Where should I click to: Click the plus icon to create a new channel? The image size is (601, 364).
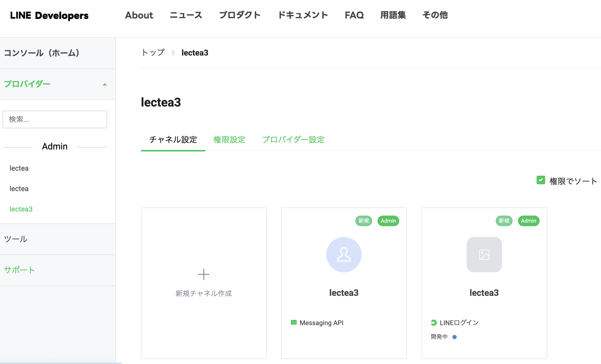tap(204, 274)
